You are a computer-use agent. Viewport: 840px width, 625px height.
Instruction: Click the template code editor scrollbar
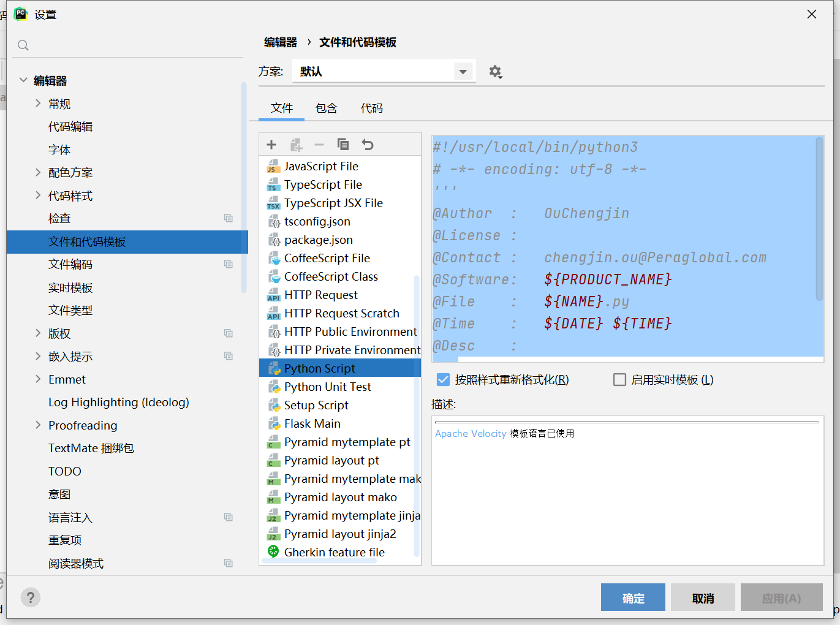[x=819, y=219]
